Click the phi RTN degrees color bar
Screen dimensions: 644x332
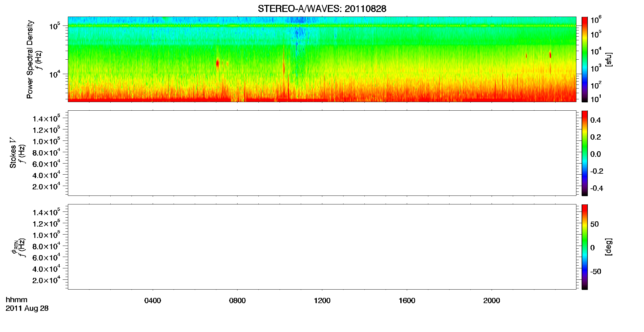[x=585, y=247]
